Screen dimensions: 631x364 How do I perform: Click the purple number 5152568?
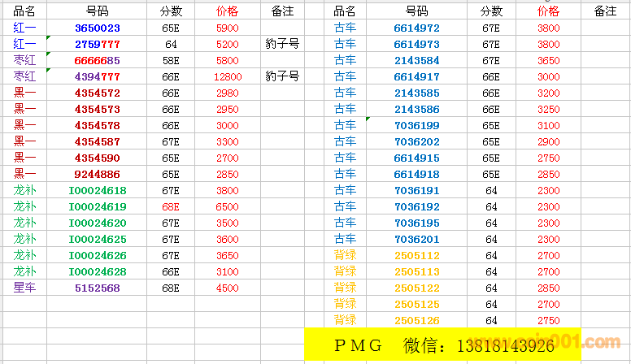pyautogui.click(x=97, y=288)
